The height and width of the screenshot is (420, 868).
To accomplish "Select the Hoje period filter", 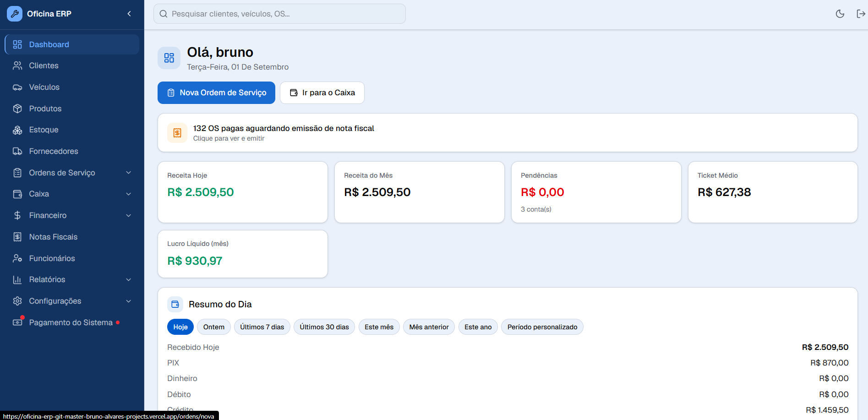I will click(180, 327).
